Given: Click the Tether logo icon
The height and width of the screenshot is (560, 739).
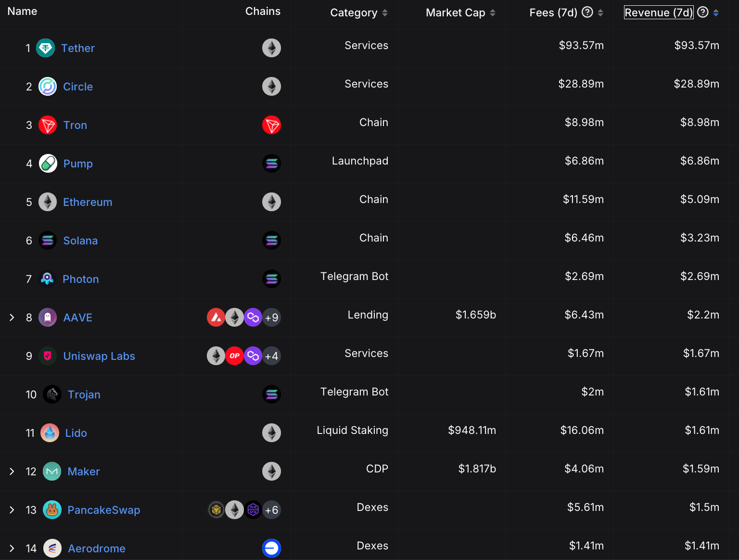Looking at the screenshot, I should [46, 48].
